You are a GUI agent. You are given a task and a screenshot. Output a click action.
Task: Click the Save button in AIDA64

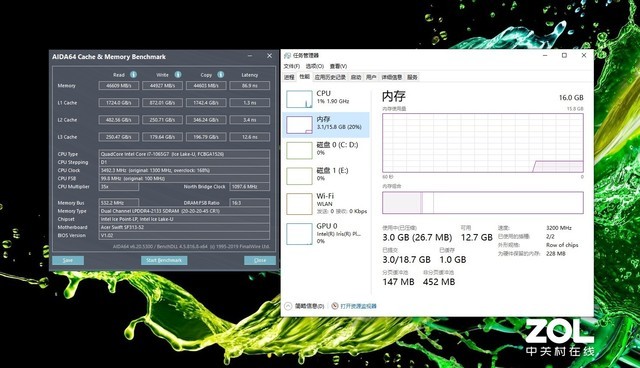(x=68, y=260)
